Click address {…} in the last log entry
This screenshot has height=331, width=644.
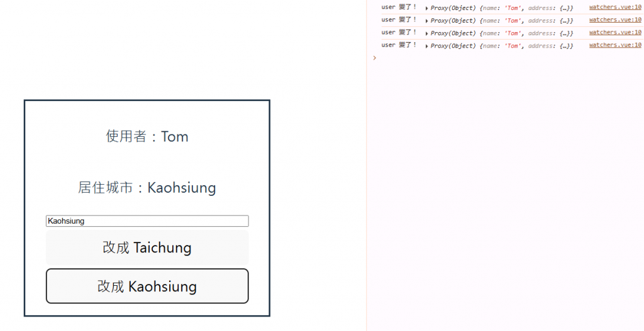click(x=550, y=46)
